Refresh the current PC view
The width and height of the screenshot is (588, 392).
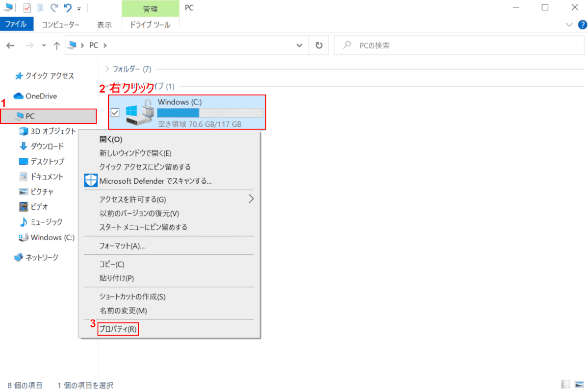pos(319,46)
